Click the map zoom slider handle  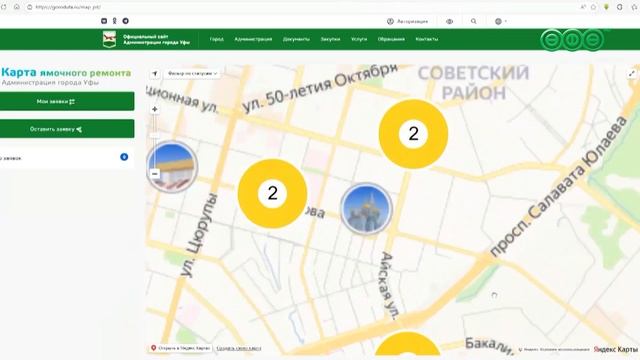coord(155,135)
